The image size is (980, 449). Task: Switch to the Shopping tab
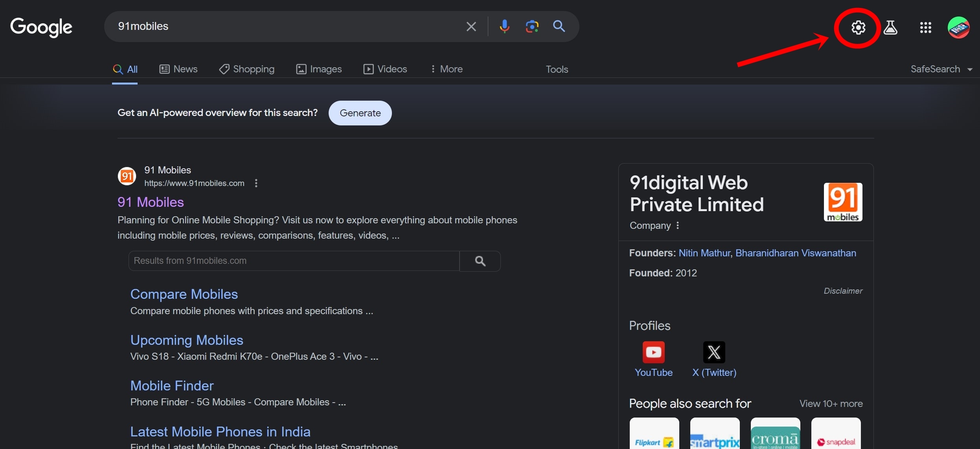pos(246,69)
